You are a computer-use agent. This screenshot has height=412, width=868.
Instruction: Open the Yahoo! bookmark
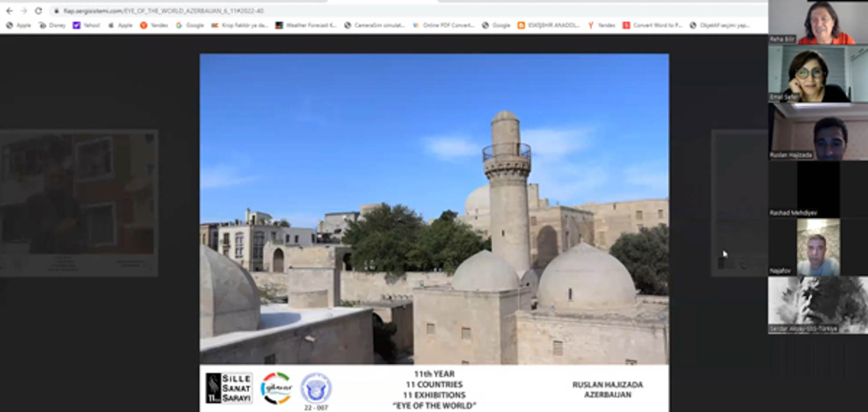[x=86, y=25]
